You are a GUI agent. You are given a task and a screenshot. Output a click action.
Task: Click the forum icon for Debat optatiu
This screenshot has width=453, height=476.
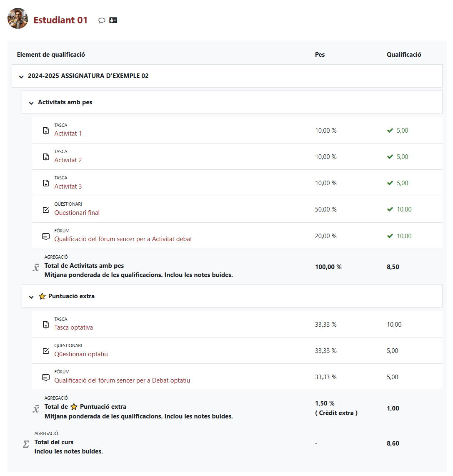[x=46, y=378]
